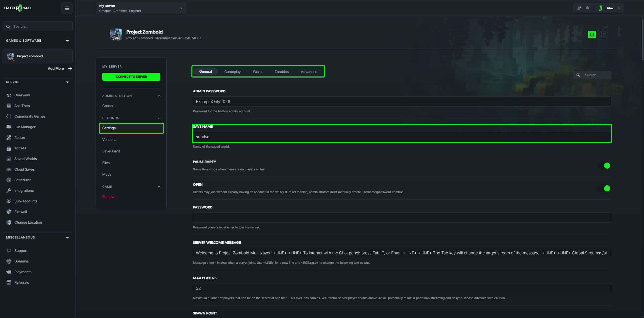This screenshot has width=644, height=318.
Task: Click the Domains globe icon
Action: 9,261
